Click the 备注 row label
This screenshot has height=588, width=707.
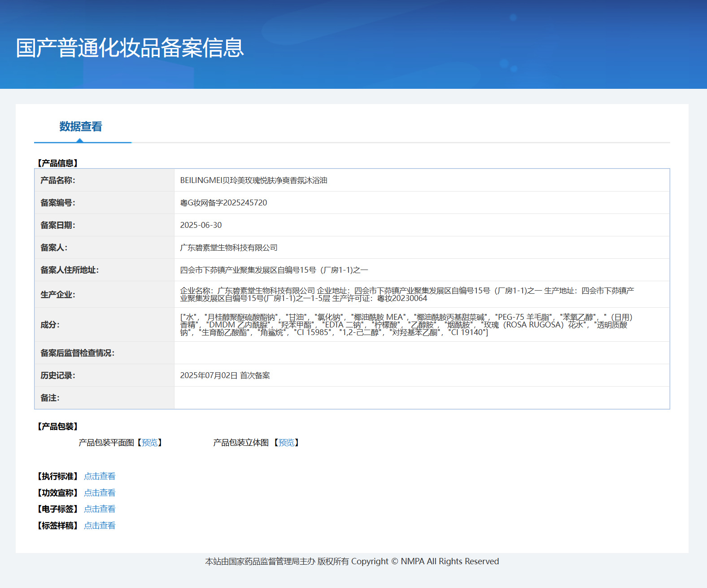[50, 398]
